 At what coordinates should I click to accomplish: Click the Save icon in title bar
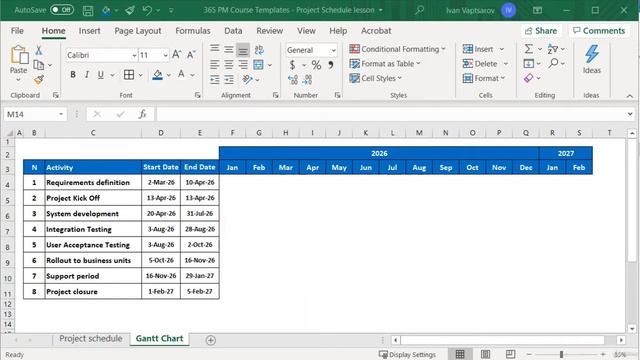coord(88,11)
